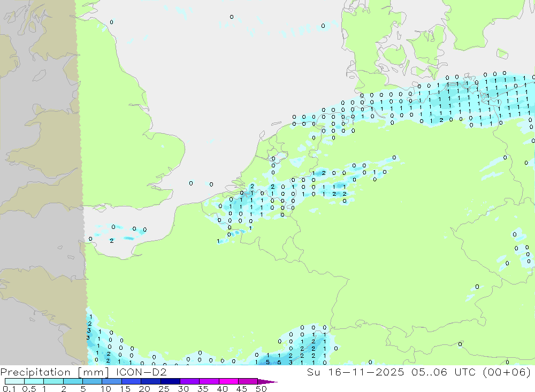Choose the 20–25 mm legend color swatch

(151, 381)
